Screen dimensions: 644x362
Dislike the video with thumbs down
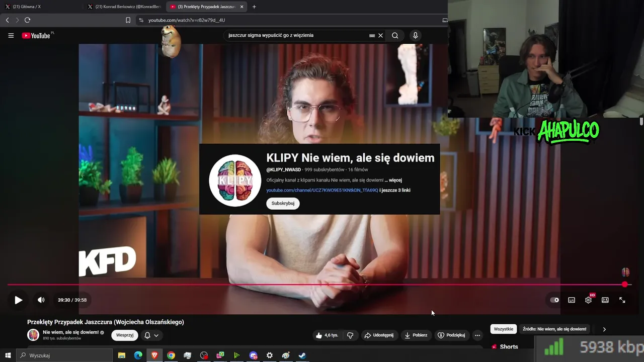coord(350,335)
